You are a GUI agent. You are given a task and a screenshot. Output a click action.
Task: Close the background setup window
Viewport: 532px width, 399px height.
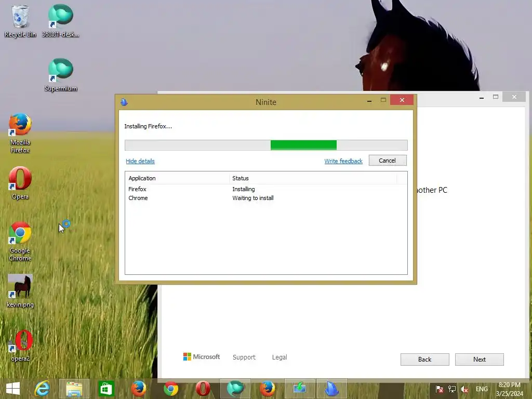click(x=514, y=97)
